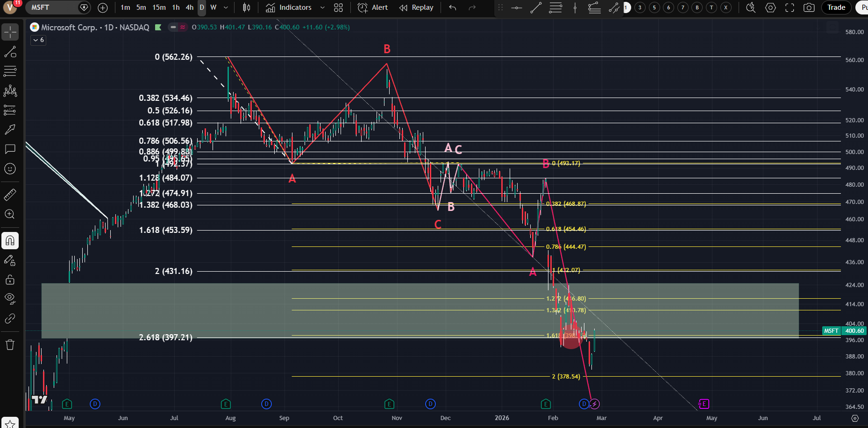The height and width of the screenshot is (428, 868).
Task: Toggle hide all drawings eye icon
Action: [x=10, y=298]
